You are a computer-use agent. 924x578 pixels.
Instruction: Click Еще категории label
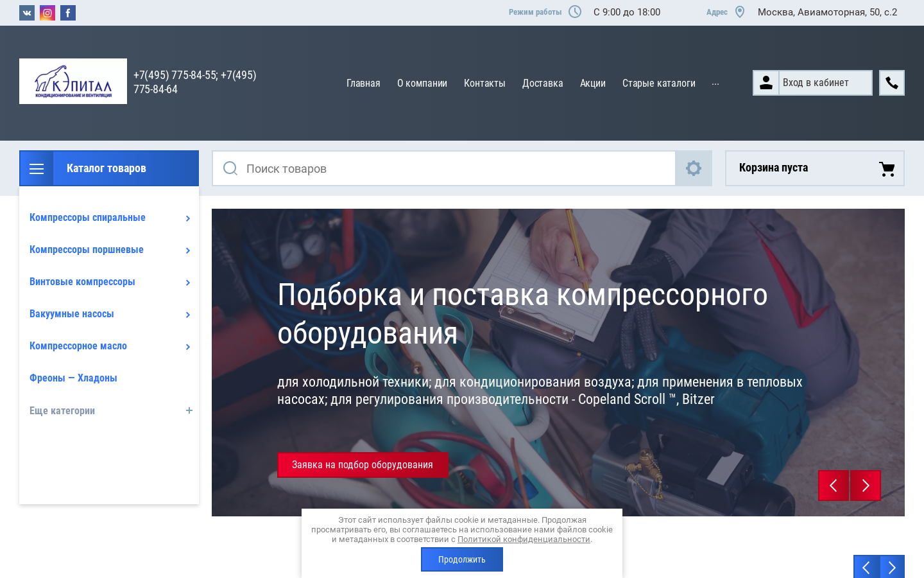[x=62, y=411]
